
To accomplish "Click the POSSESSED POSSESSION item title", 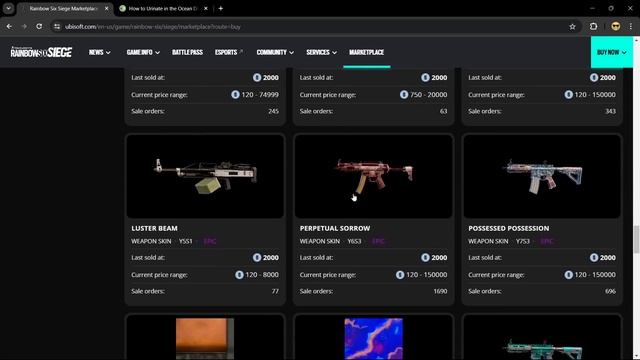I will click(509, 228).
